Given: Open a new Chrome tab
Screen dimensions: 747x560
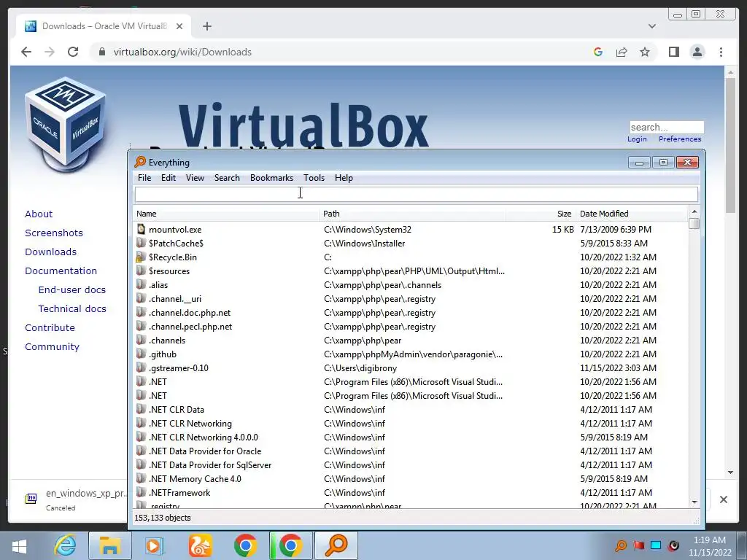Looking at the screenshot, I should [206, 26].
